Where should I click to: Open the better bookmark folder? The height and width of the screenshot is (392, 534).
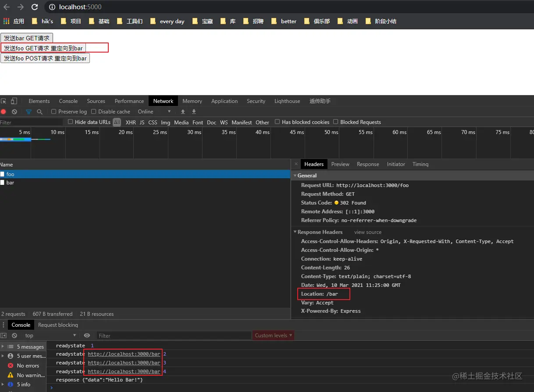[284, 21]
